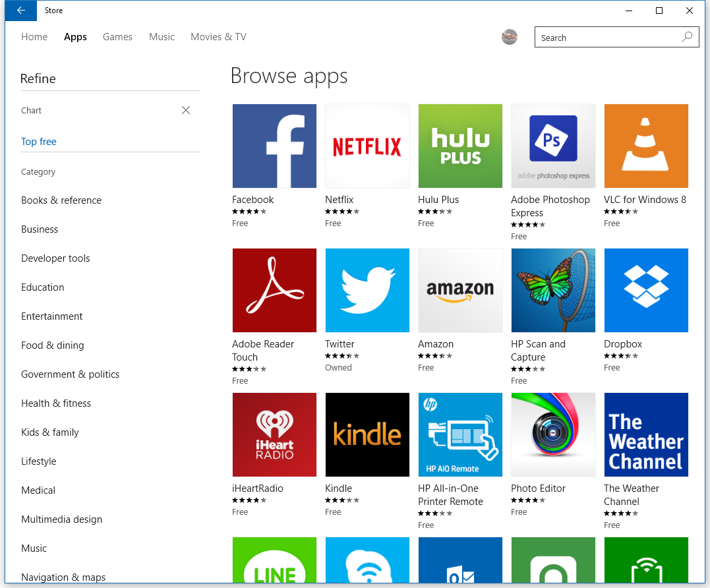Open the Hulu Plus app tile

(x=460, y=146)
